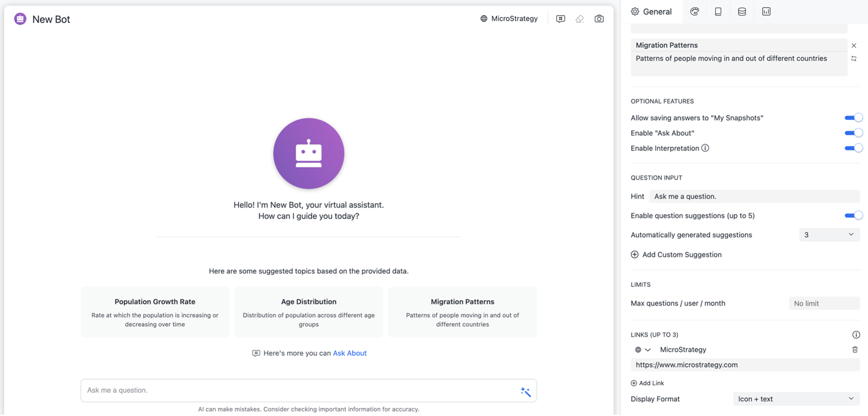
Task: Click the magic wand suggestions icon in question box
Action: click(x=525, y=392)
